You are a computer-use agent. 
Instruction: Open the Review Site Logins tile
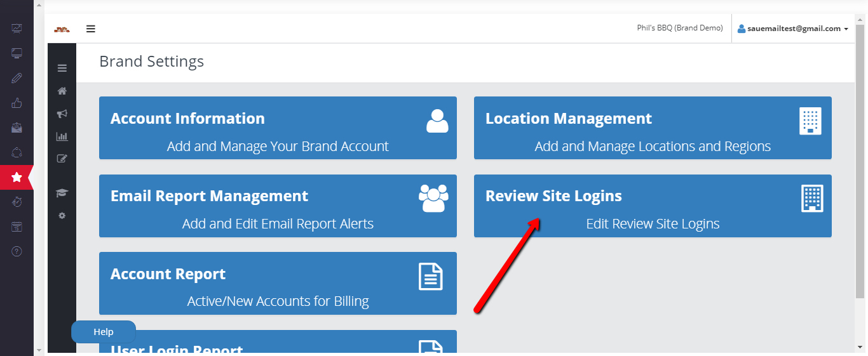tap(653, 206)
